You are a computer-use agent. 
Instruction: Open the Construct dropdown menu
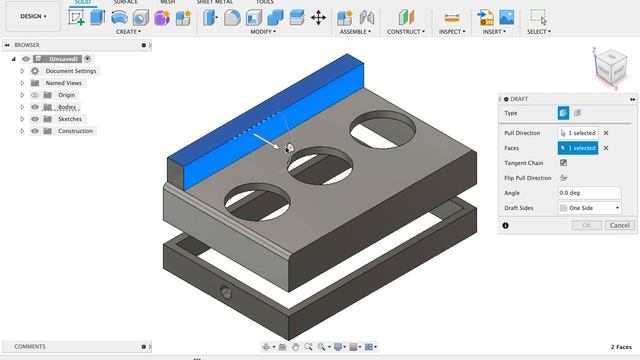click(406, 31)
